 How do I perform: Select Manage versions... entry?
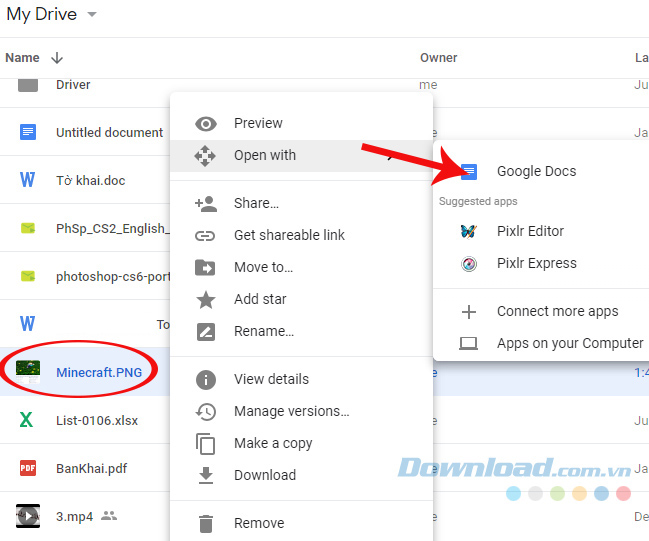coord(301,411)
